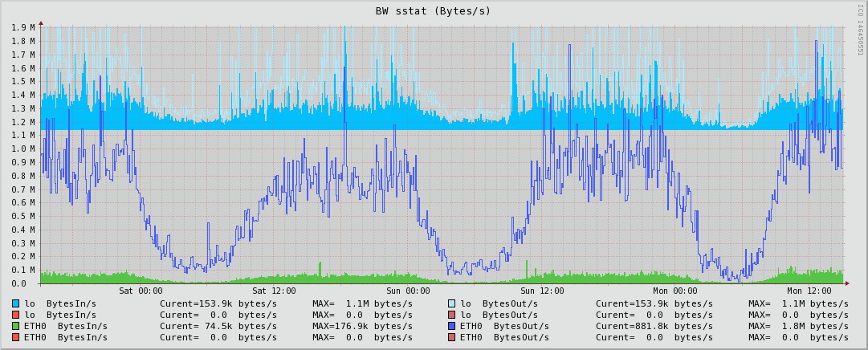Click the '0.5 M' y-axis label

coord(22,217)
